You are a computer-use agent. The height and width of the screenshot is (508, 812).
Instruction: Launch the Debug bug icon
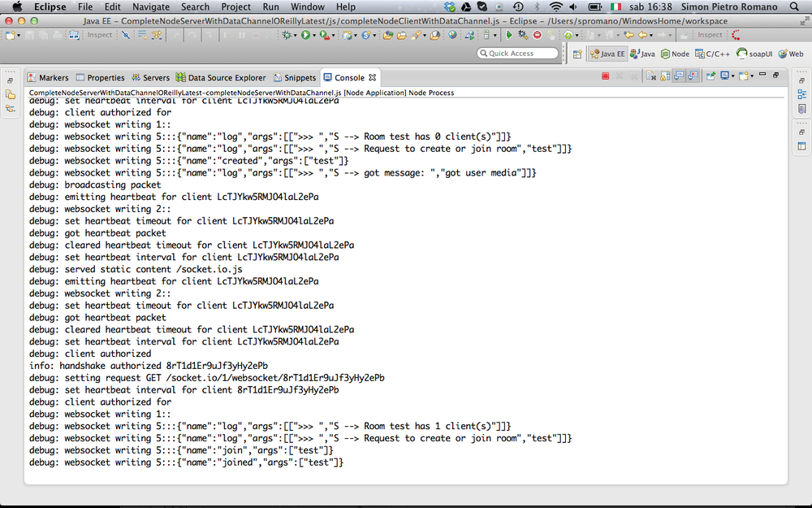(286, 35)
